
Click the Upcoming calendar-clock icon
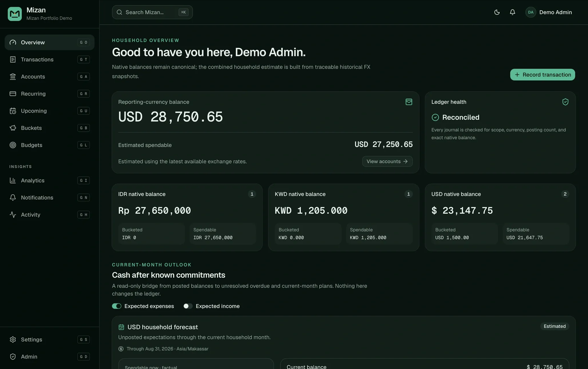[x=13, y=111]
